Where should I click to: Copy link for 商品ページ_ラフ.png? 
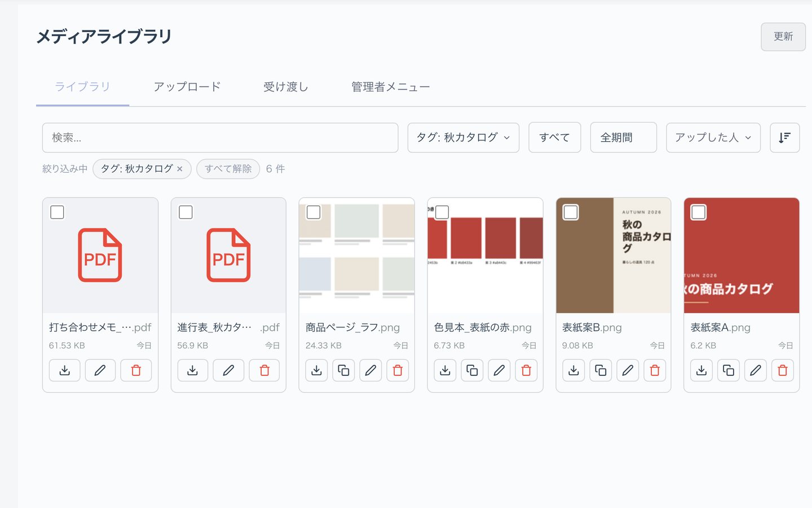[343, 370]
